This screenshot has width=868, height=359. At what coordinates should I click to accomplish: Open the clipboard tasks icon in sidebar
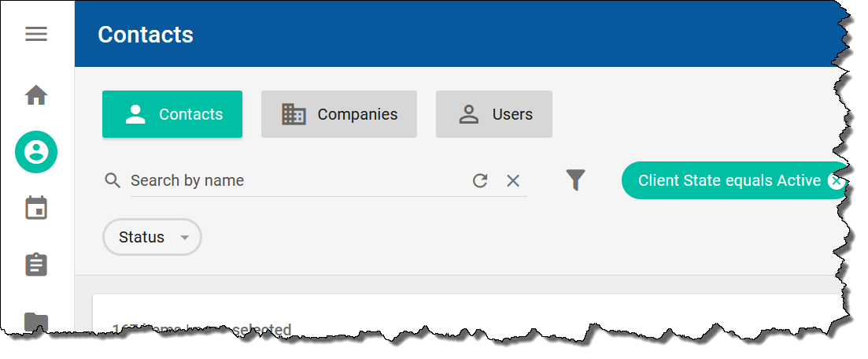point(36,265)
